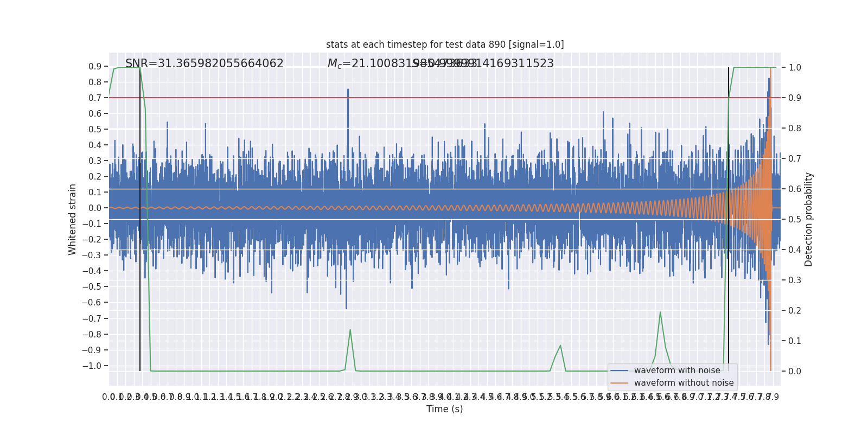The height and width of the screenshot is (434, 868).
Task: Click the 1.0 tick label on the right axis
Action: click(795, 68)
